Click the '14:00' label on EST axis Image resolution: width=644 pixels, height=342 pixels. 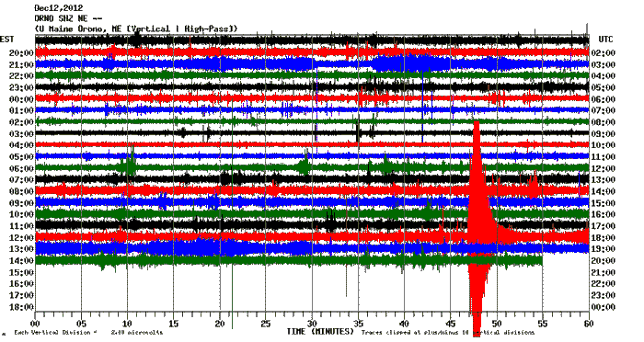pyautogui.click(x=21, y=261)
